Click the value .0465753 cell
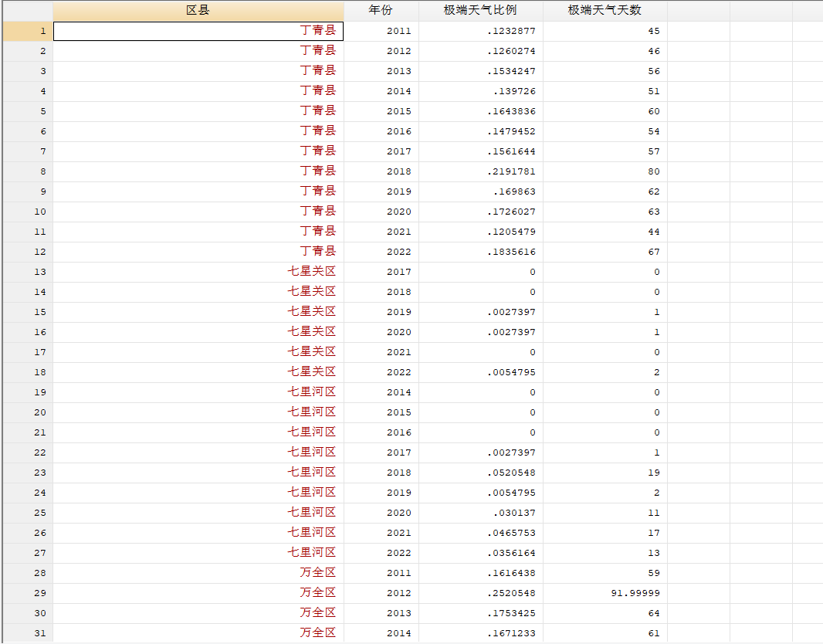Viewport: 823px width, 644px height. coord(481,533)
